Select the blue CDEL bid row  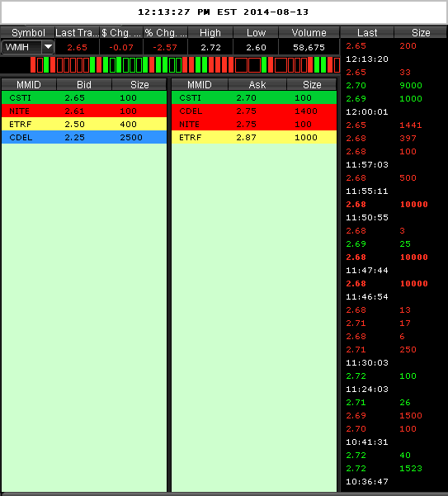(84, 137)
